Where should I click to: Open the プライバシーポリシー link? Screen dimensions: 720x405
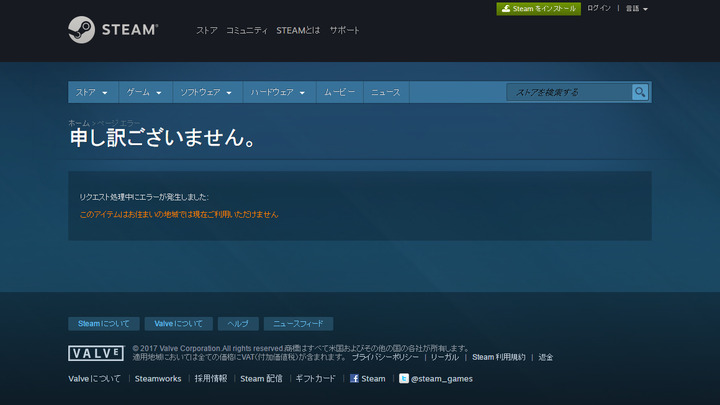pos(385,357)
